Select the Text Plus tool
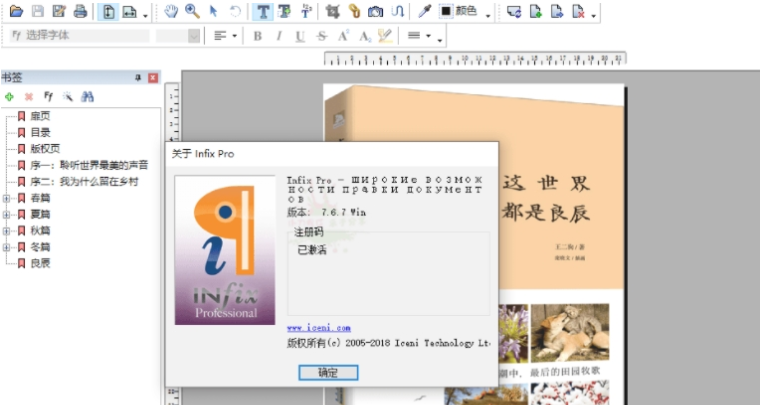Screen dimensions: 760x405 285,11
